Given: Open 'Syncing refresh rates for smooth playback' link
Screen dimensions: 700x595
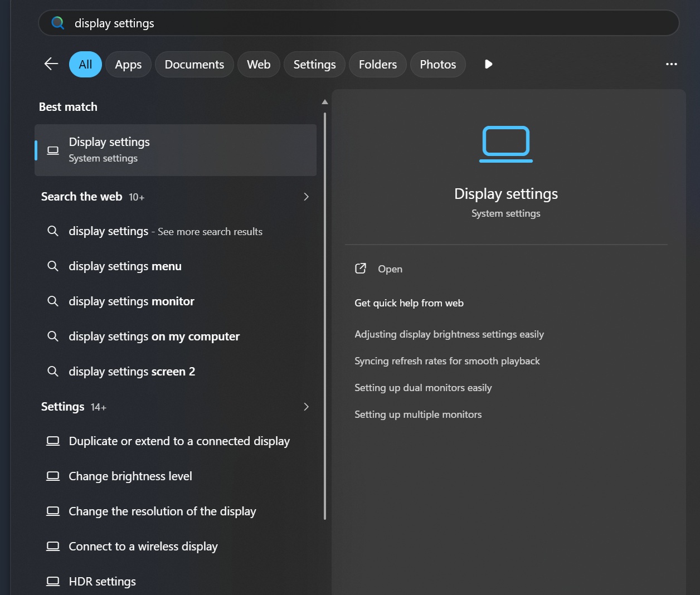Looking at the screenshot, I should [x=447, y=361].
